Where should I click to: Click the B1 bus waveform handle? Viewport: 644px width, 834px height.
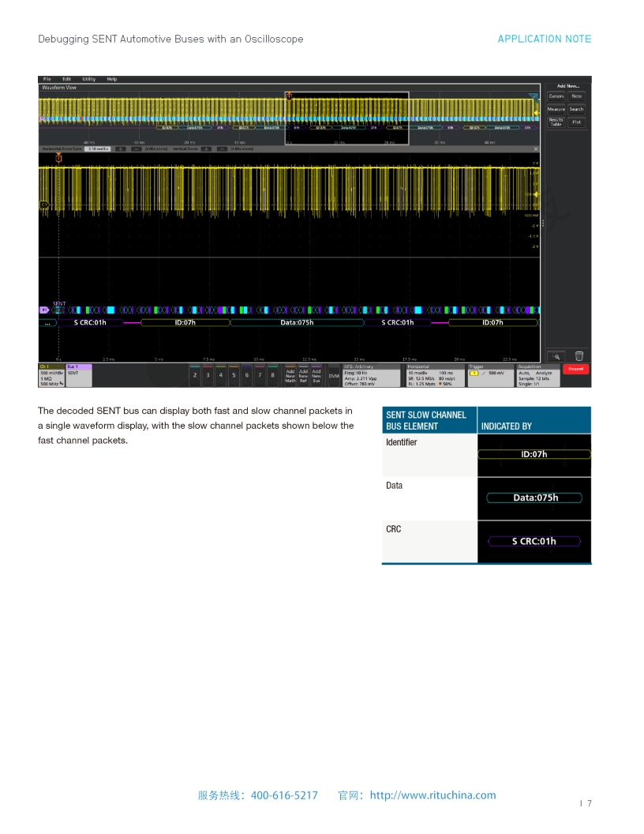click(43, 310)
